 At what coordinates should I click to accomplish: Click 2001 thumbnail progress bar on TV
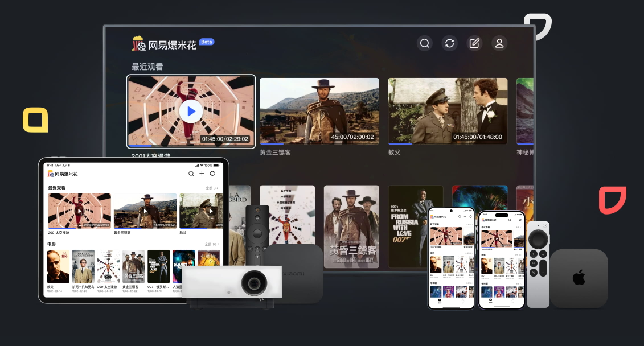click(x=191, y=145)
